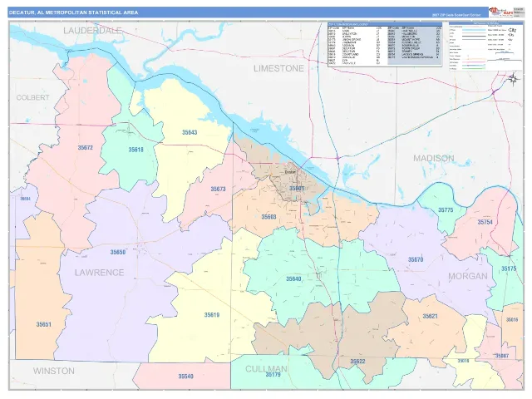The width and height of the screenshot is (532, 399).
Task: Click ZIP code label 35540
Action: pos(185,377)
